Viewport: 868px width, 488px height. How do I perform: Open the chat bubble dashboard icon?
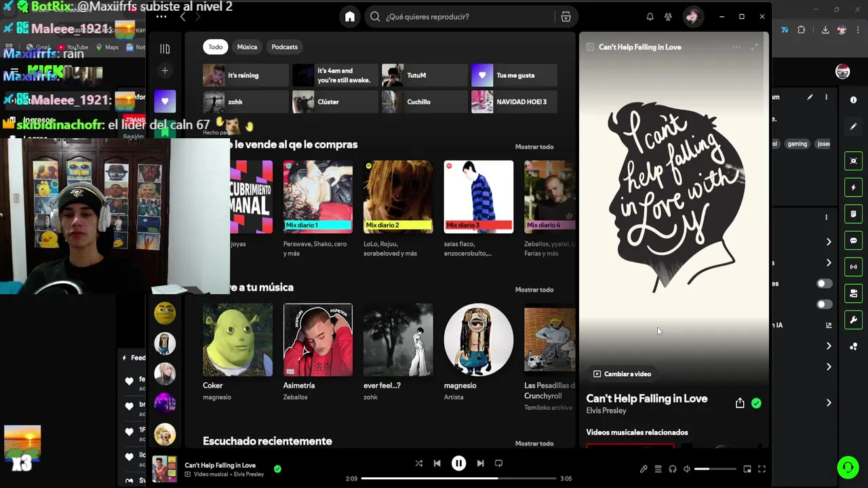[x=853, y=241]
